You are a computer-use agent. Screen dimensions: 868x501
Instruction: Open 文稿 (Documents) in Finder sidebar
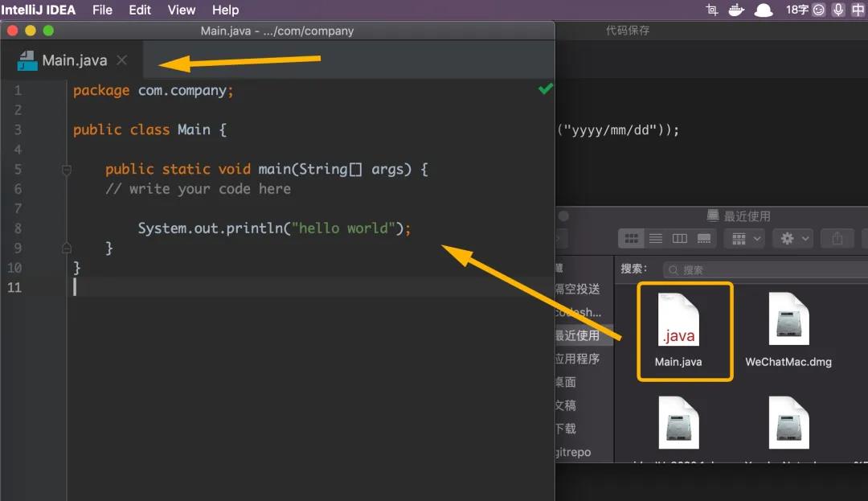567,405
